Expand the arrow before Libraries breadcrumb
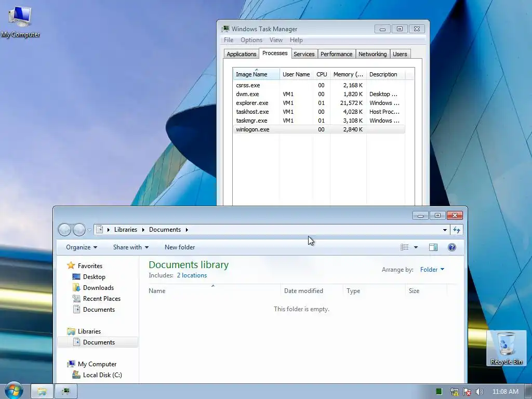This screenshot has height=399, width=532. 109,230
